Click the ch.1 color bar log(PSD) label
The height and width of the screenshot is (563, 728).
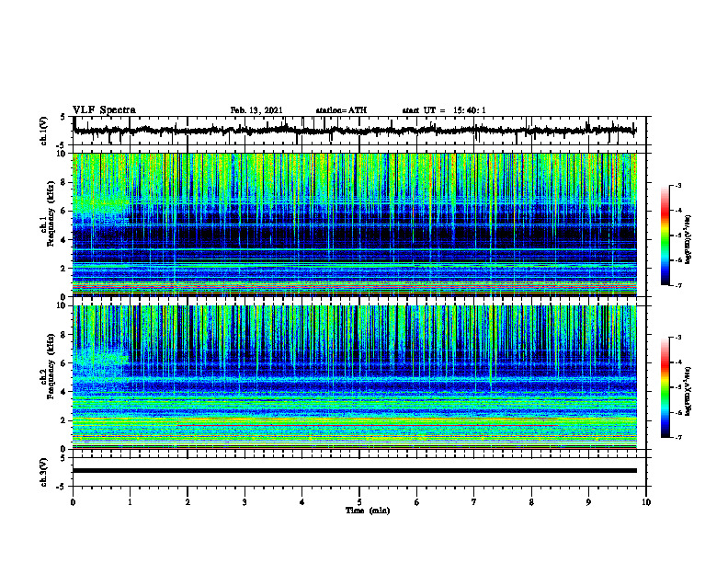(x=688, y=239)
